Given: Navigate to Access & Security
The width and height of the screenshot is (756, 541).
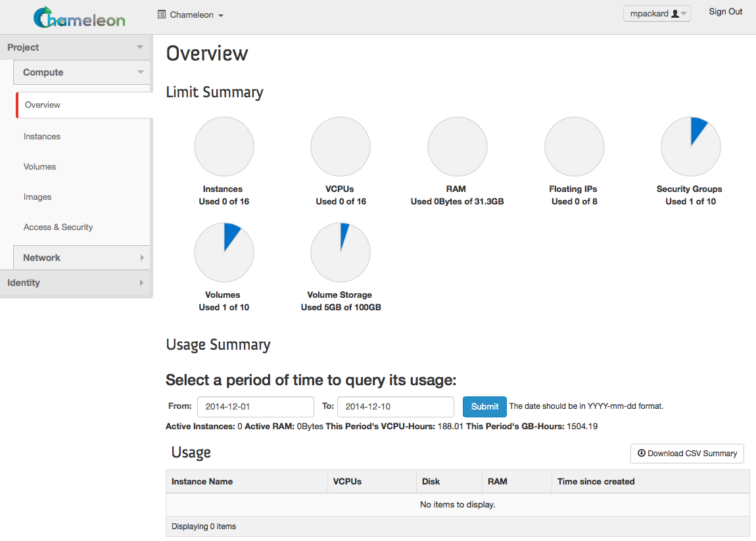Looking at the screenshot, I should coord(58,227).
